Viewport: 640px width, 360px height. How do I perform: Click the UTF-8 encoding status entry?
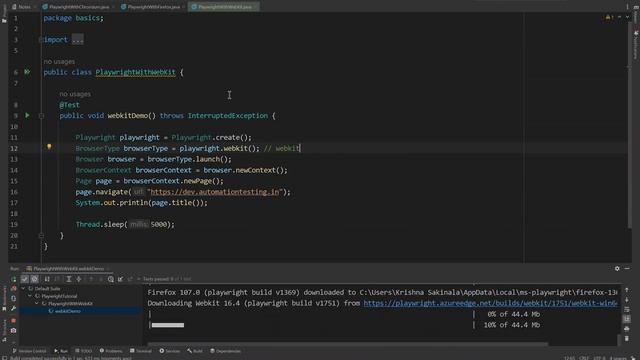(599, 358)
